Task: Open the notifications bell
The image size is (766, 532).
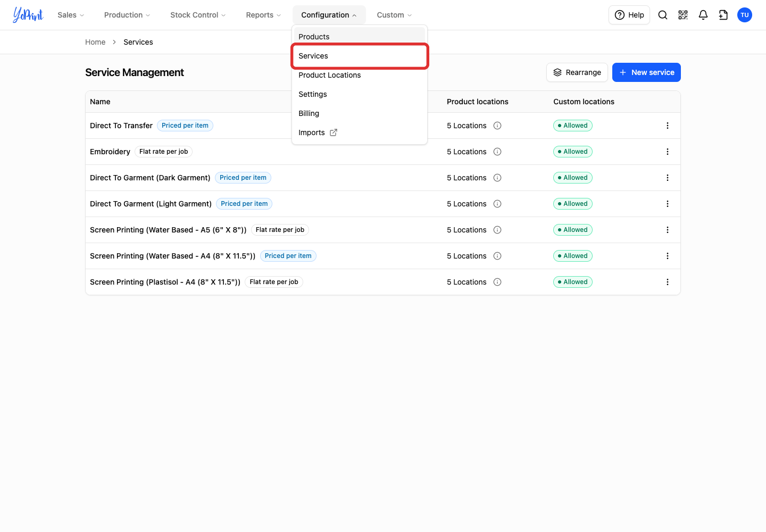Action: pos(703,15)
